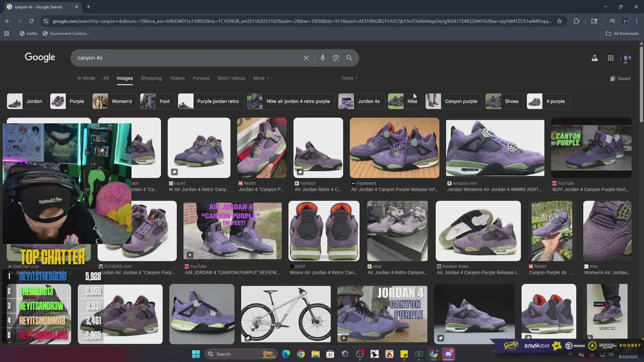
Task: Click the voice search microphone icon
Action: 323,58
